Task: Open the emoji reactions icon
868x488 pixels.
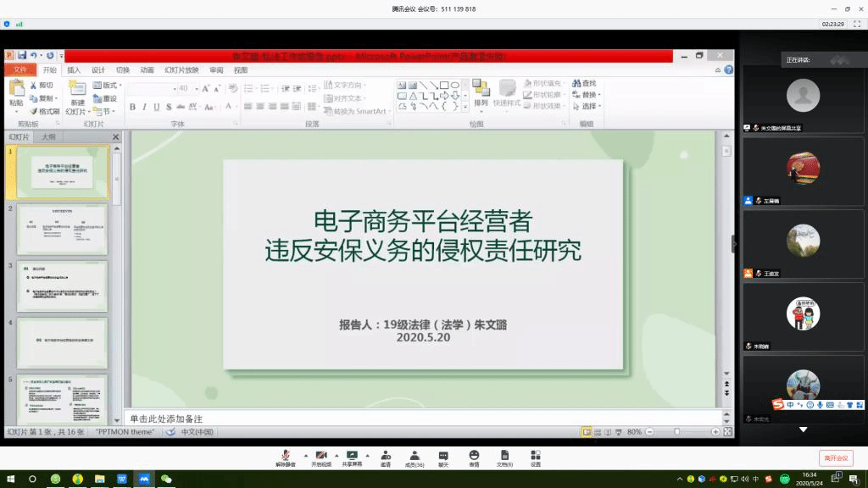Action: 474,456
